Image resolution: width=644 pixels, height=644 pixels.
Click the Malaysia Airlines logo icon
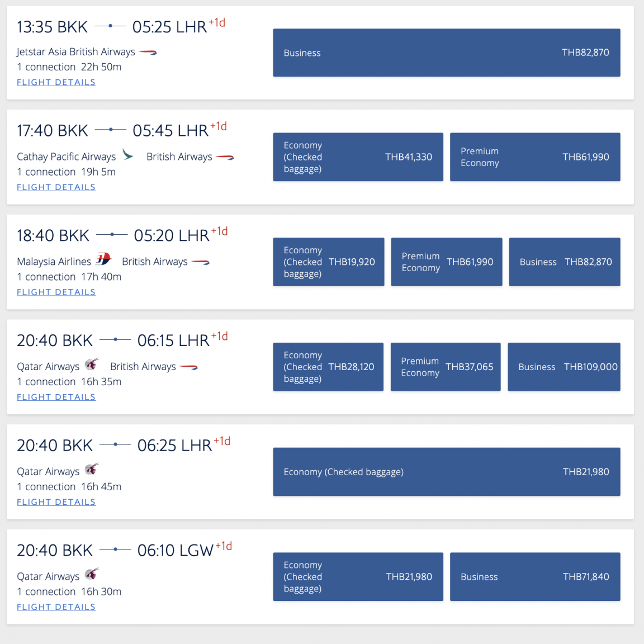tap(103, 259)
